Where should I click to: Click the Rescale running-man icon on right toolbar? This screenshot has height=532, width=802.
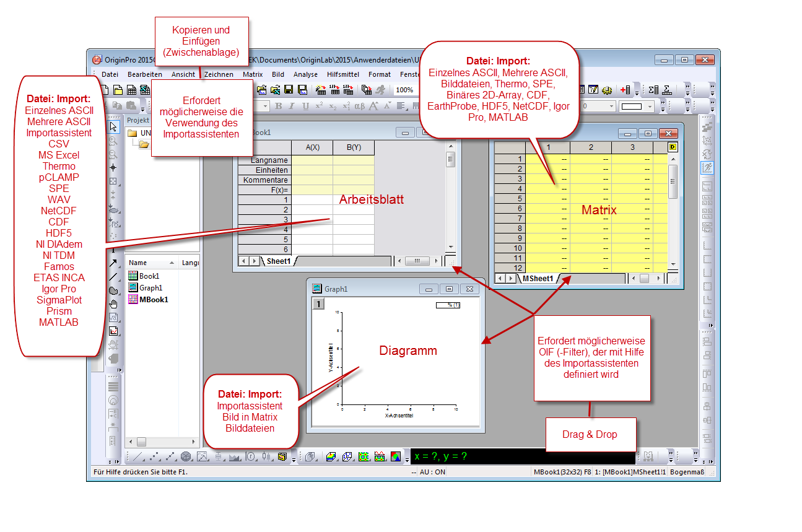[x=707, y=167]
